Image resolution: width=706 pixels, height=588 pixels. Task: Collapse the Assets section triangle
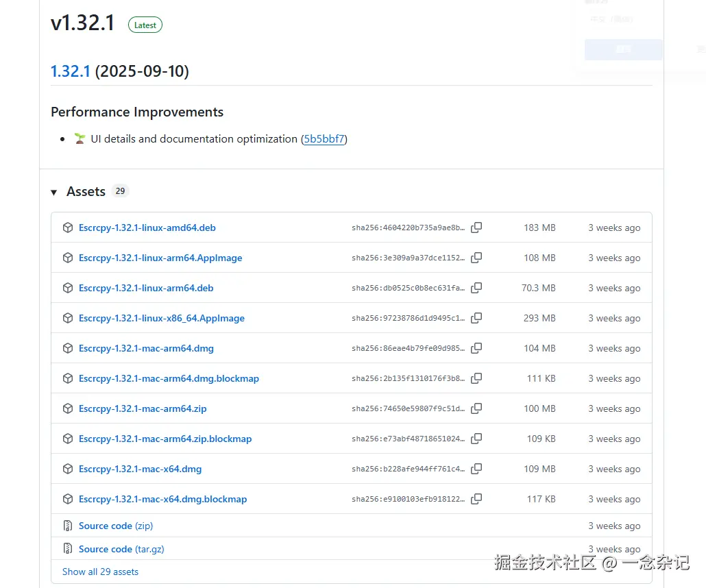53,193
